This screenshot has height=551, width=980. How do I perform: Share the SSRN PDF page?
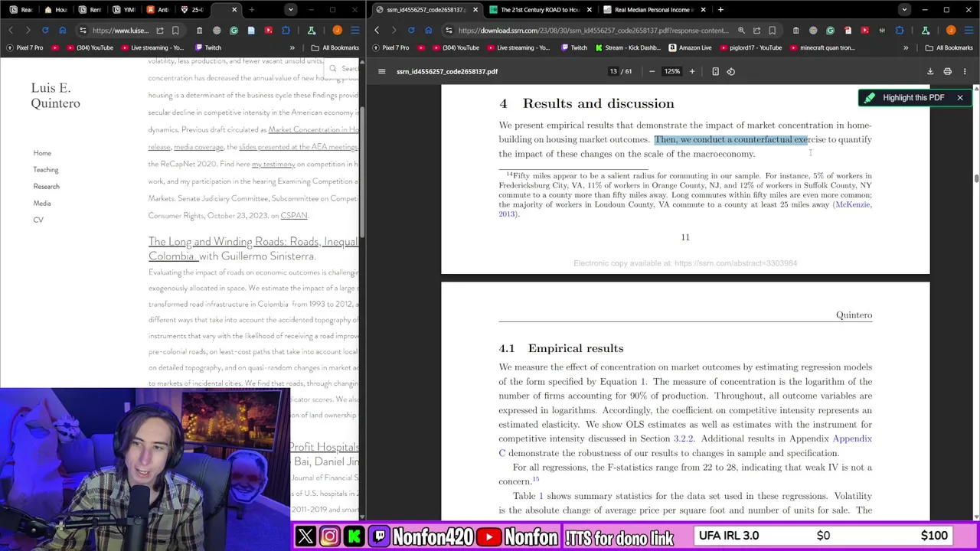coord(756,31)
